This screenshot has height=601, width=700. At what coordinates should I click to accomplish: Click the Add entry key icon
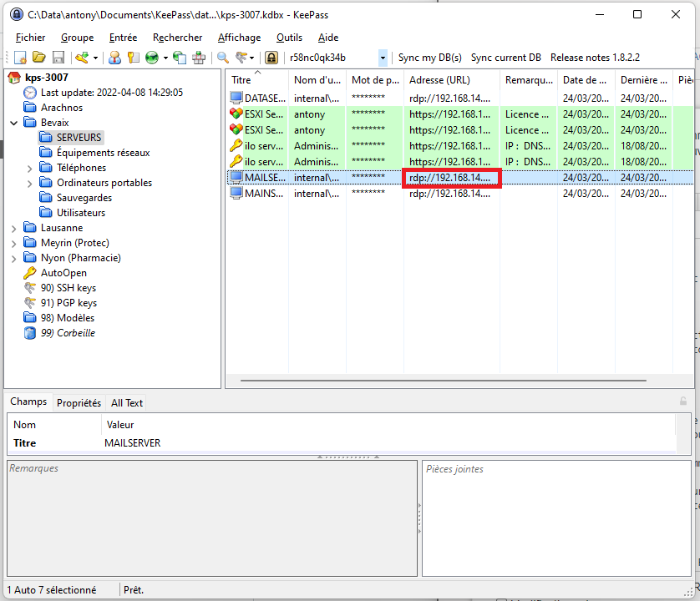(82, 58)
